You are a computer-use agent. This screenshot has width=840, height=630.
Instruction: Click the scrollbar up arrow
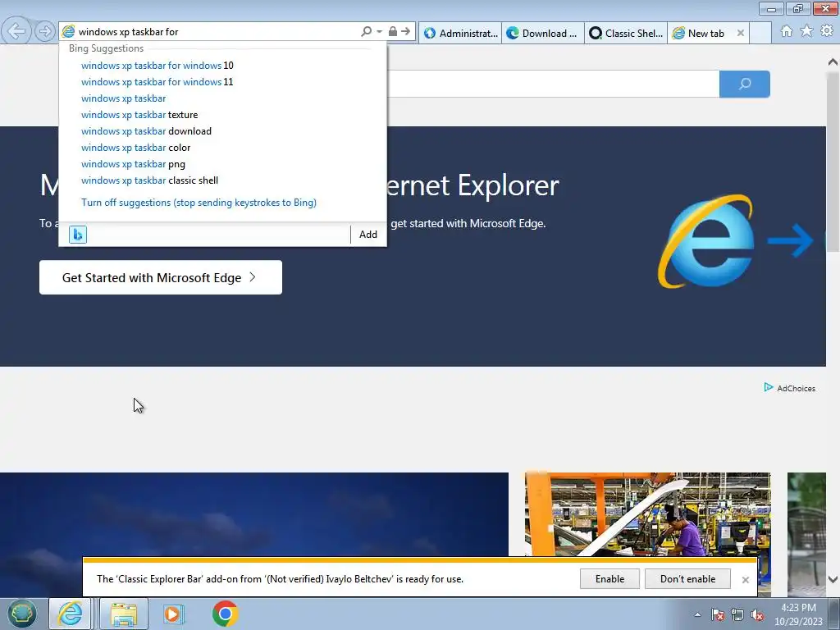tap(833, 62)
